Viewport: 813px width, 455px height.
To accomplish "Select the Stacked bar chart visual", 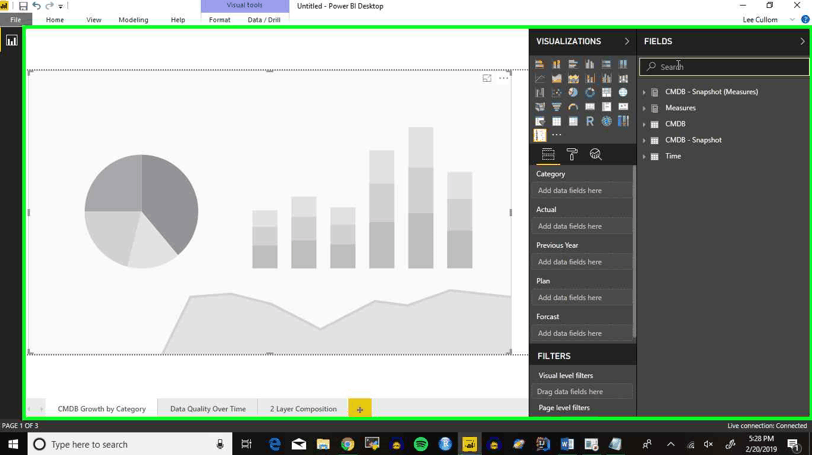I will click(540, 64).
